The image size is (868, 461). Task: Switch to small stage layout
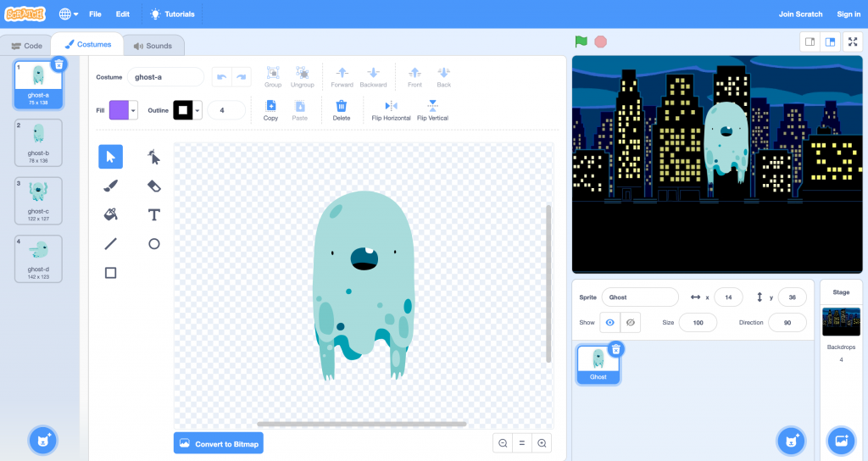810,42
